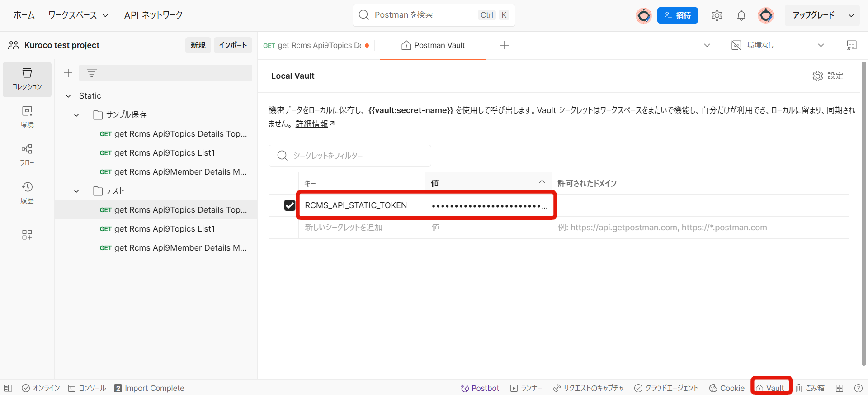Open get Rcms Api9Topics Details Top under サンプル保存
This screenshot has width=868, height=395.
156,134
